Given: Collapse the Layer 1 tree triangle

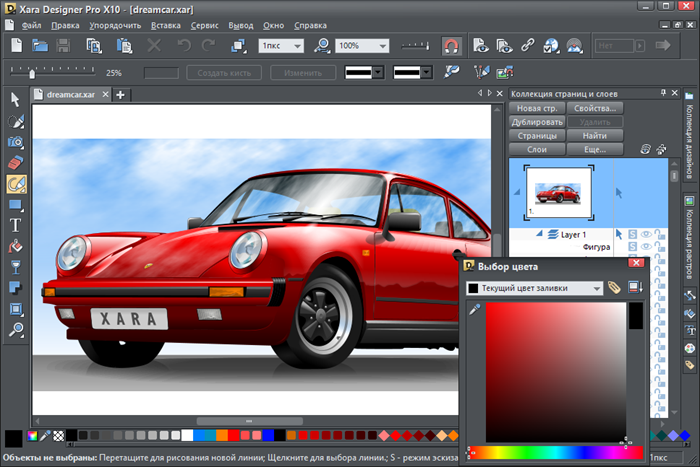Looking at the screenshot, I should [x=539, y=234].
